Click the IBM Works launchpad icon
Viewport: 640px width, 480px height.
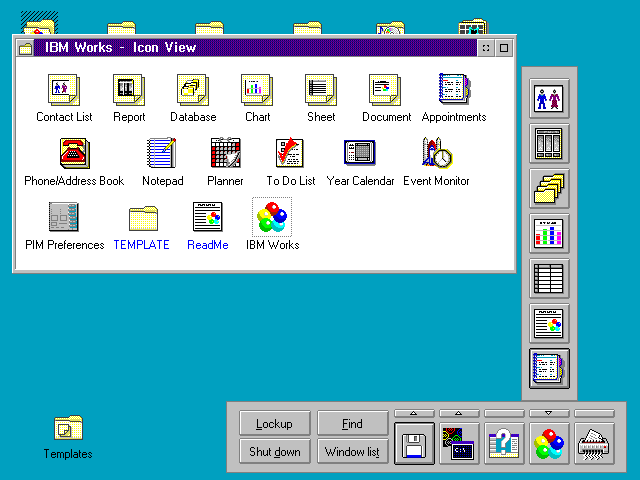pos(549,444)
